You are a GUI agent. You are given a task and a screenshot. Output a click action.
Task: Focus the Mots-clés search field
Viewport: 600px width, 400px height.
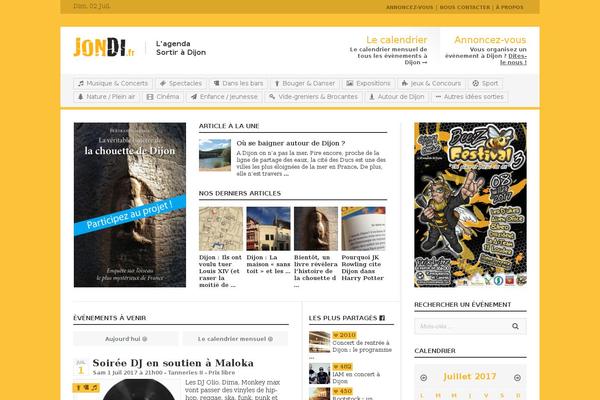click(461, 326)
